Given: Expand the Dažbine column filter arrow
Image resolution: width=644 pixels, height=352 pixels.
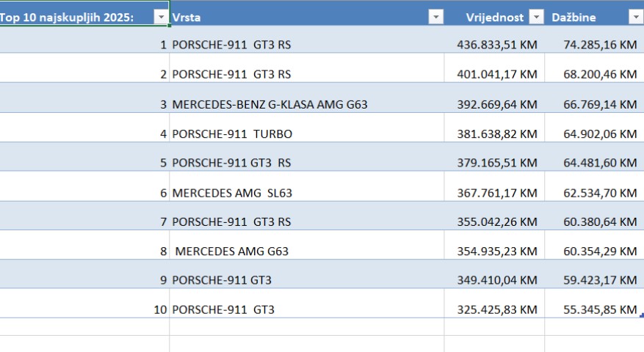Looking at the screenshot, I should point(635,18).
